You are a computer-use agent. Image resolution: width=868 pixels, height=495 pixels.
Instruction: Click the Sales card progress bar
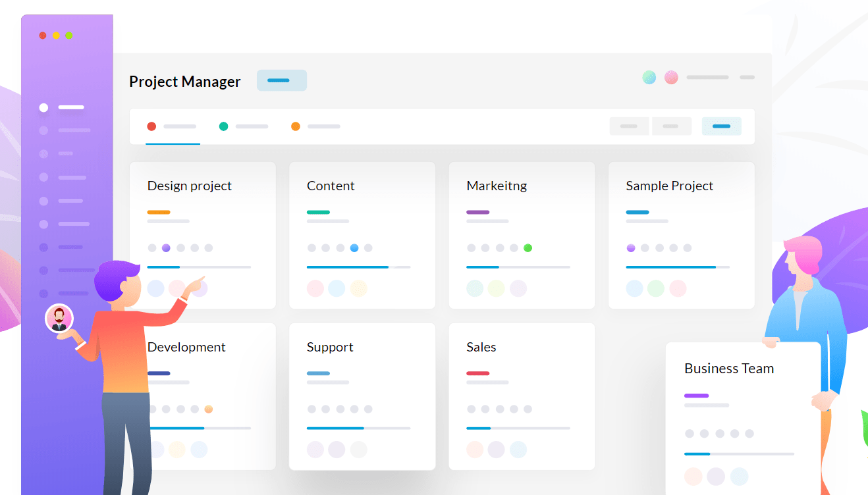518,428
